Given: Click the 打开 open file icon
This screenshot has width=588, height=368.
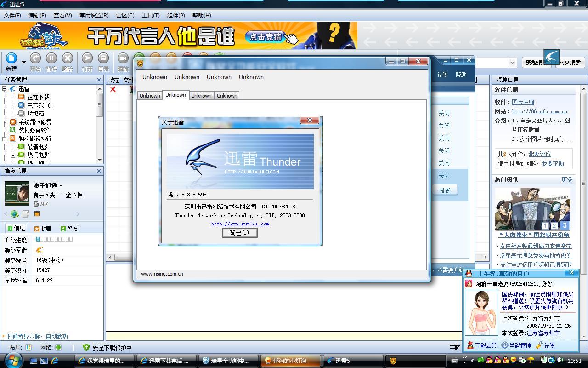Looking at the screenshot, I should click(87, 58).
